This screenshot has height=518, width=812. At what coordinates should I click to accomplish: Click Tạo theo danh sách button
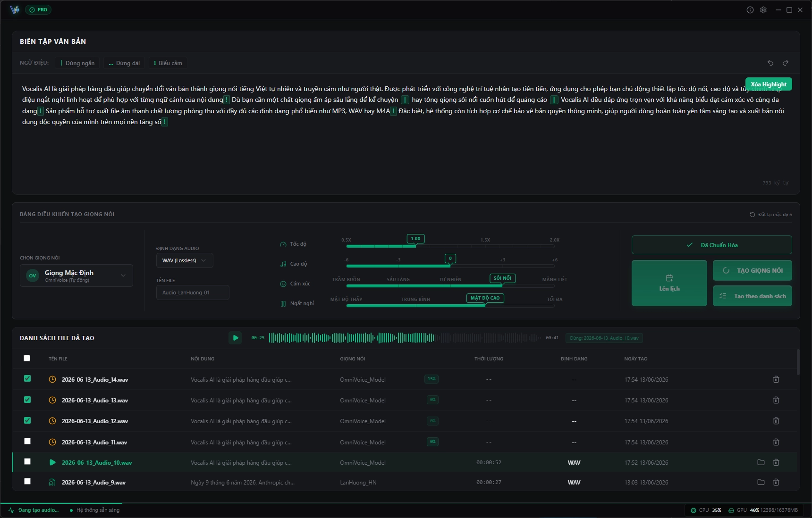(x=753, y=296)
